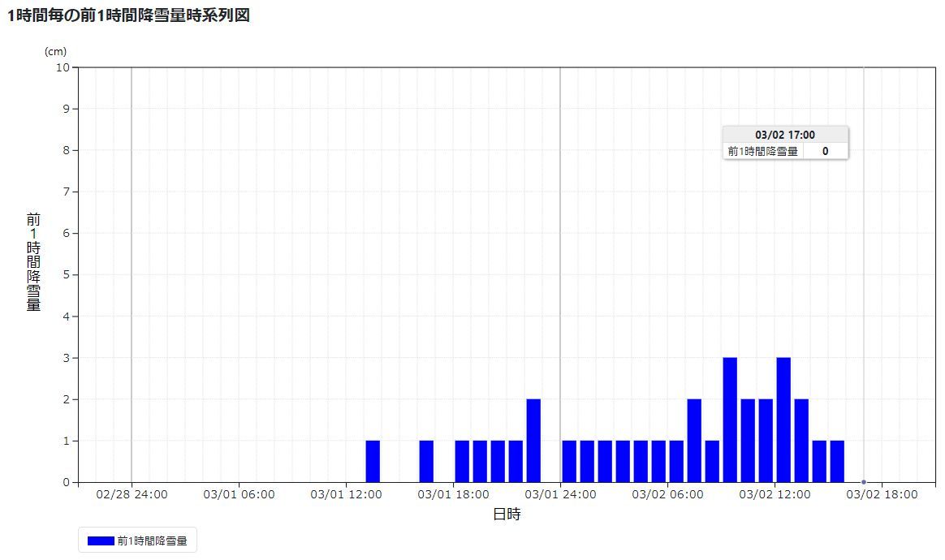945x560 pixels.
Task: Click the tooltip label 前1時間降雪量
Action: point(763,151)
